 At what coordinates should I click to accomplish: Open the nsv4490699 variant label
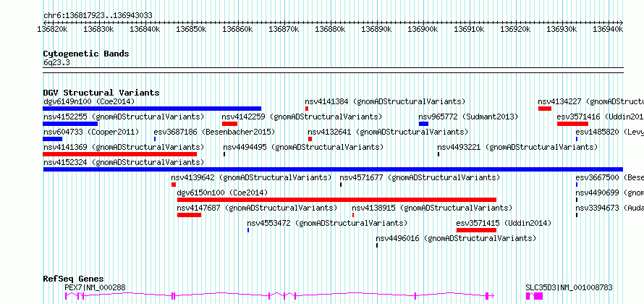coord(609,193)
